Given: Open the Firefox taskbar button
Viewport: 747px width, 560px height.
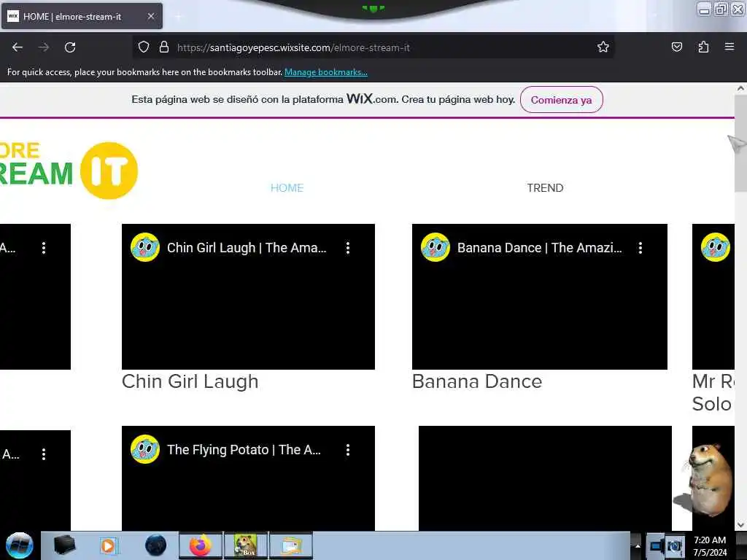Looking at the screenshot, I should pos(201,545).
